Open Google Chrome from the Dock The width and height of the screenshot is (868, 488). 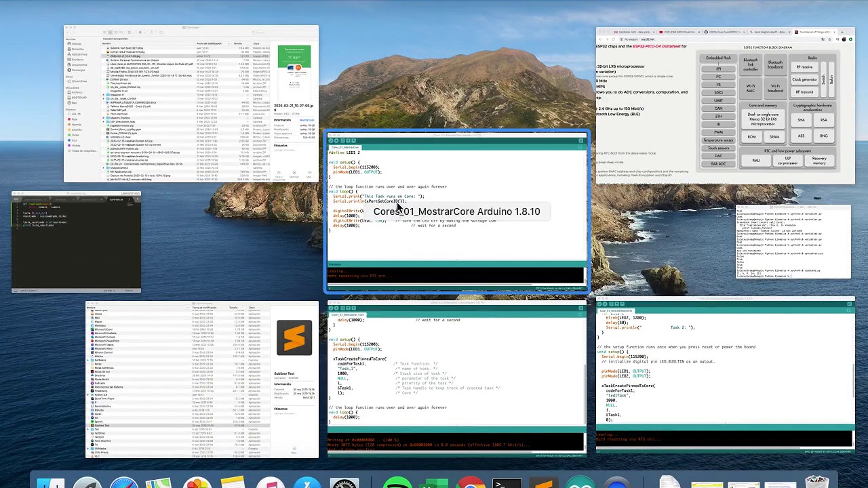(470, 483)
